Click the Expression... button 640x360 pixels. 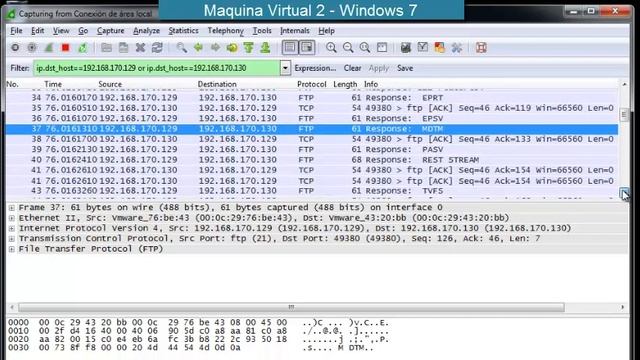(x=315, y=68)
